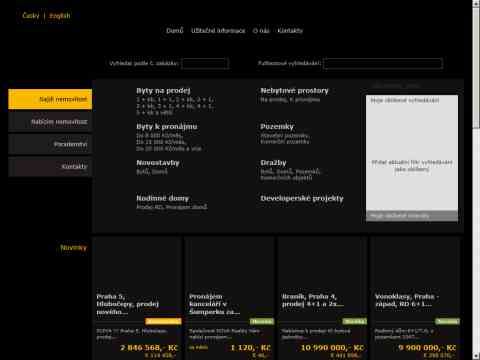Open Dražby category heading
Viewport: 480px width, 360px height.
click(273, 163)
